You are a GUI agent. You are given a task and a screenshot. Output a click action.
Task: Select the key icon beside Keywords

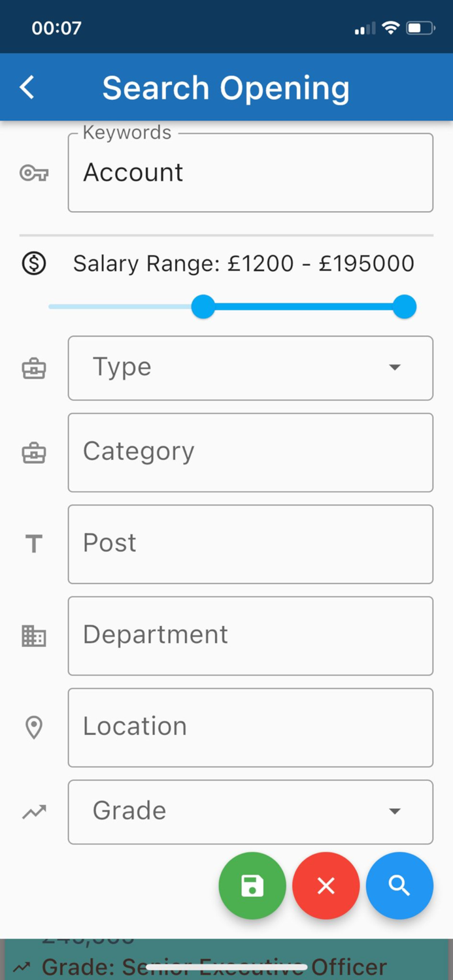(x=33, y=172)
